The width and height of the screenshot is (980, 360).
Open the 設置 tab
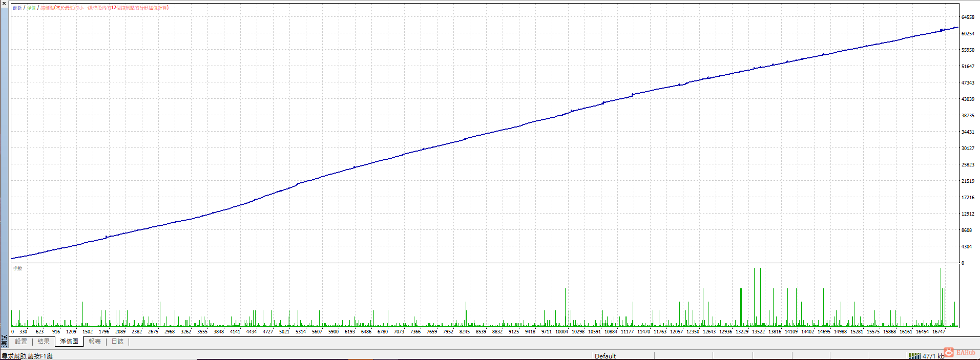(21, 342)
